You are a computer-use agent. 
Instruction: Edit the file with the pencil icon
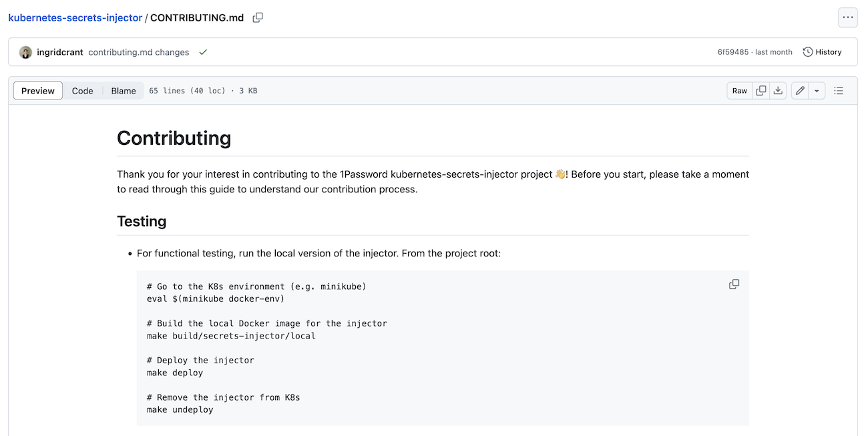800,90
